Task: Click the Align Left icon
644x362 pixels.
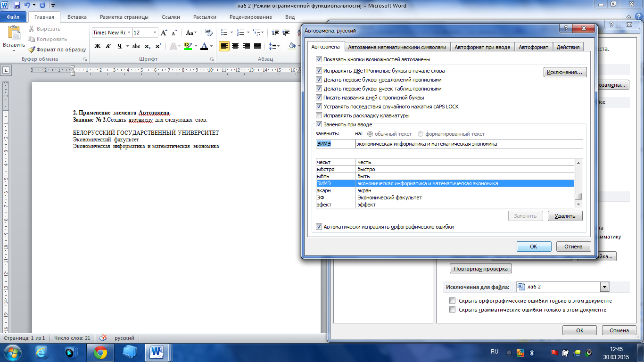Action: (x=224, y=46)
